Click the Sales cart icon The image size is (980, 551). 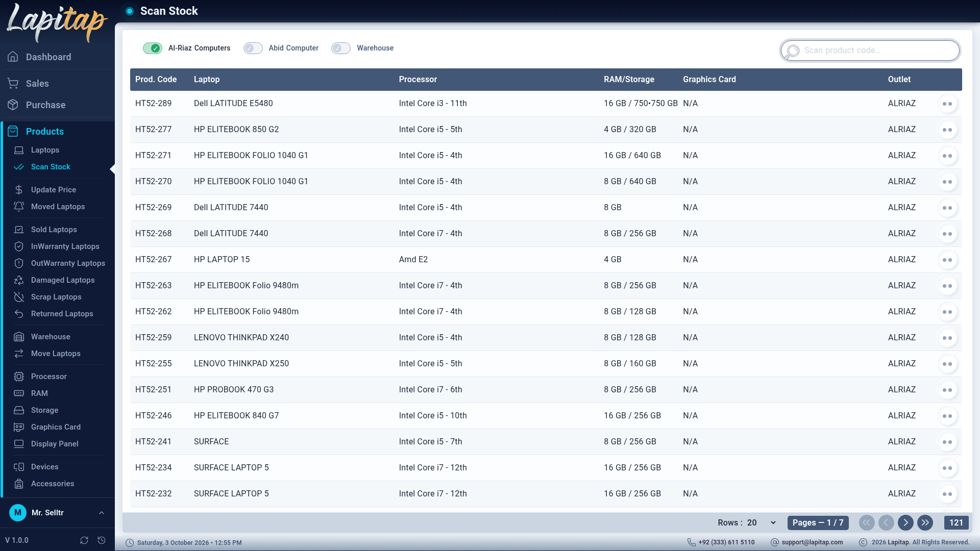coord(13,83)
